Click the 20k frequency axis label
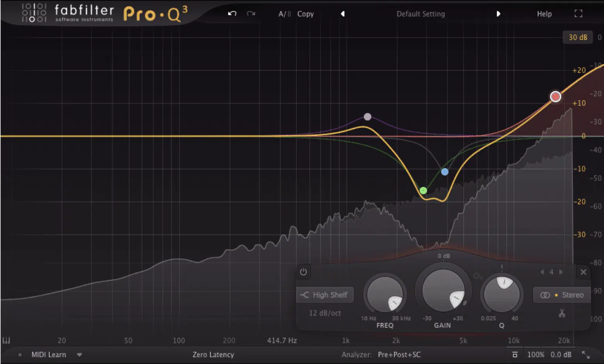The image size is (604, 364). pos(564,341)
